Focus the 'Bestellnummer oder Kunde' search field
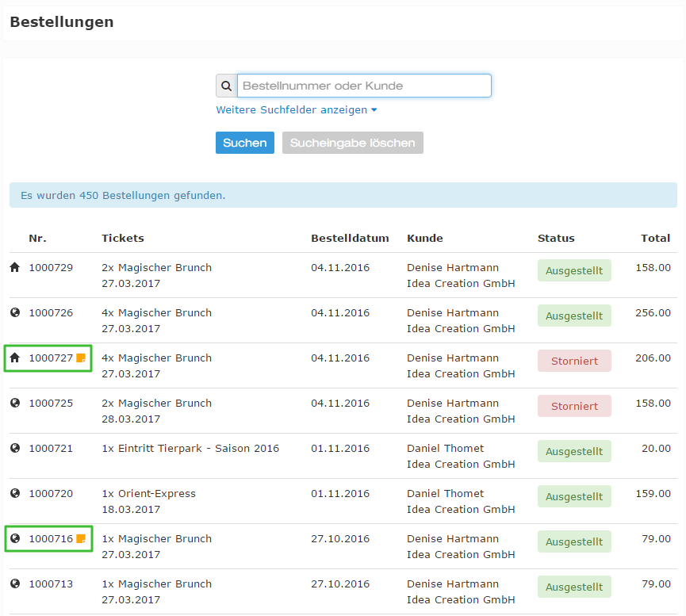Viewport: 686px width, 616px height. [364, 86]
